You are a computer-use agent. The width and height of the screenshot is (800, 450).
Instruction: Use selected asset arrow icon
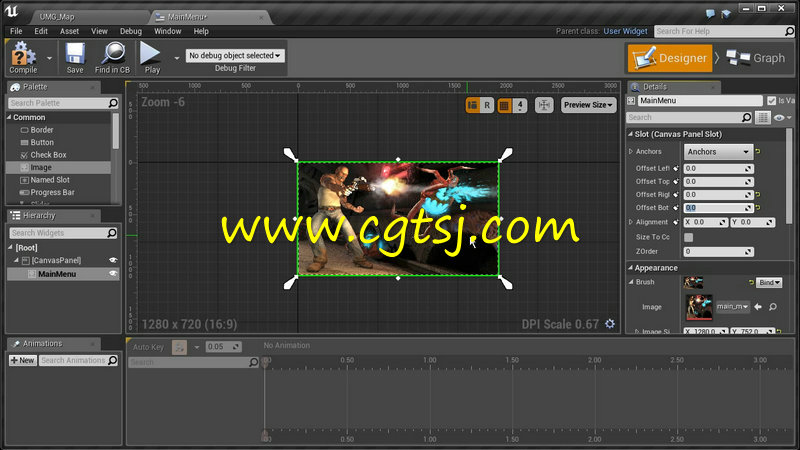758,307
